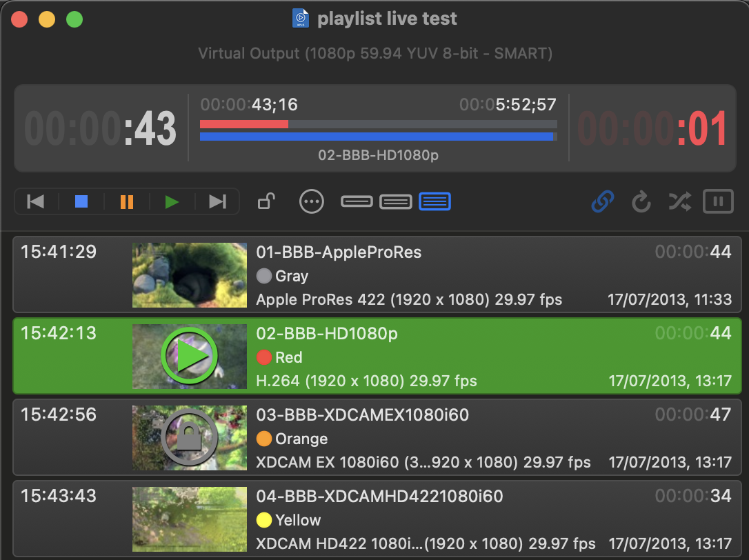Pause playback with the orange pause button

(x=127, y=201)
